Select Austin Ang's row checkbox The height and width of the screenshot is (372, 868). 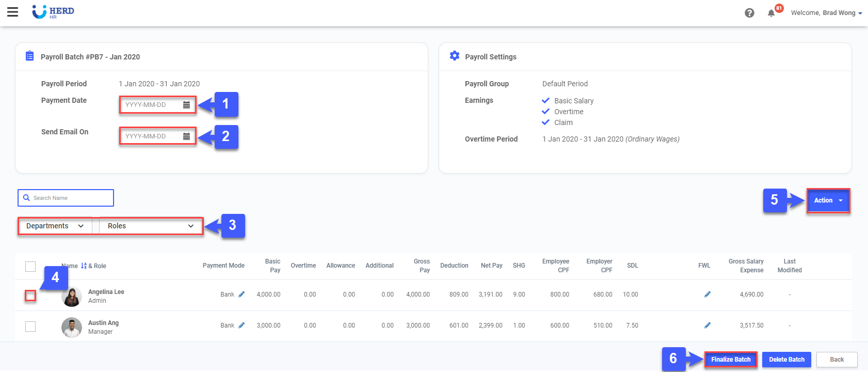click(30, 327)
